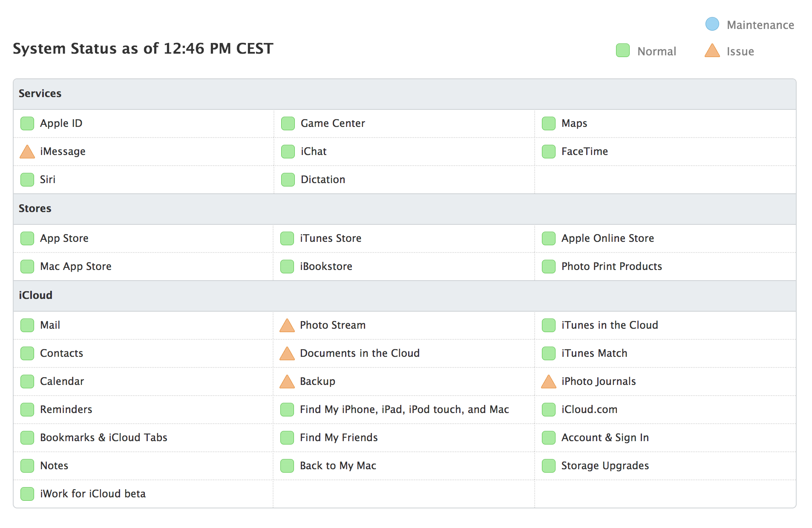
Task: Select the iWork for iCloud beta label
Action: point(93,494)
